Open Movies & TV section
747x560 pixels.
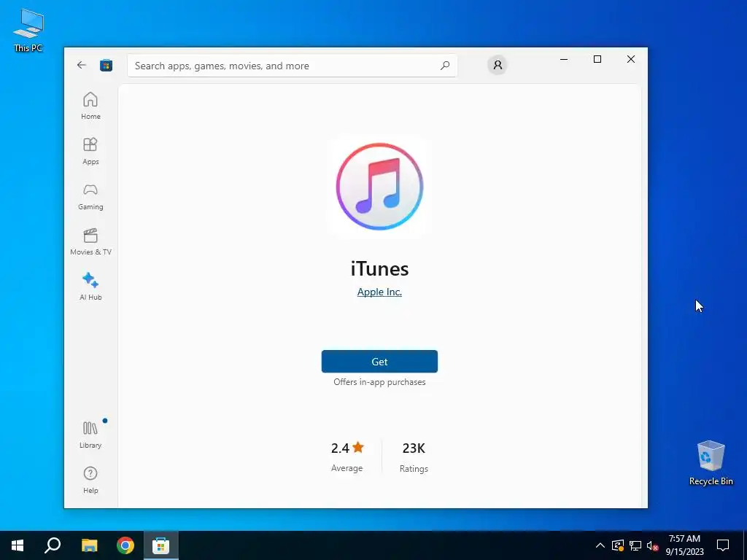pos(90,241)
